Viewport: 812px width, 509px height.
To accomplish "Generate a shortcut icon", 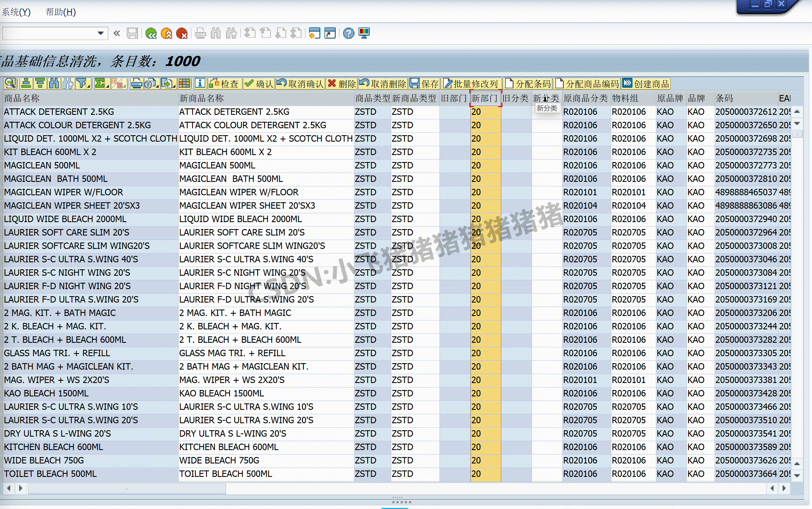I will [330, 33].
